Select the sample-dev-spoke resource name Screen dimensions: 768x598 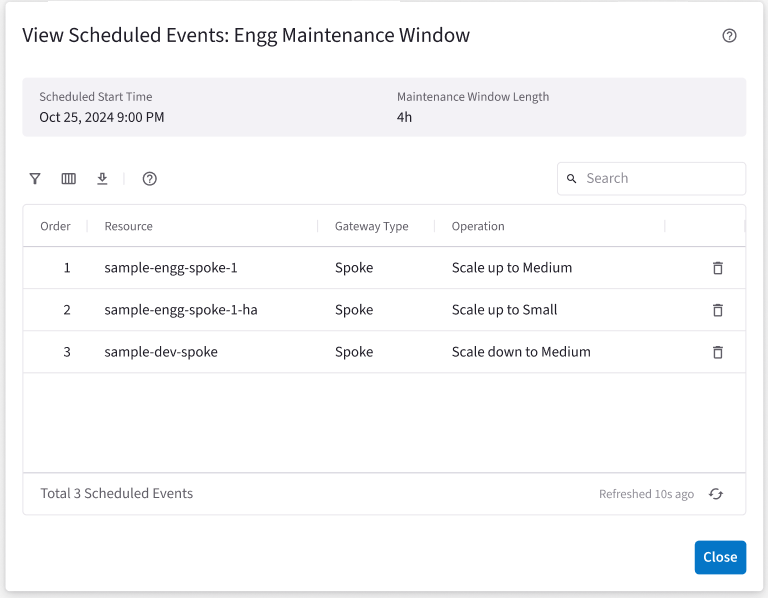coord(161,352)
